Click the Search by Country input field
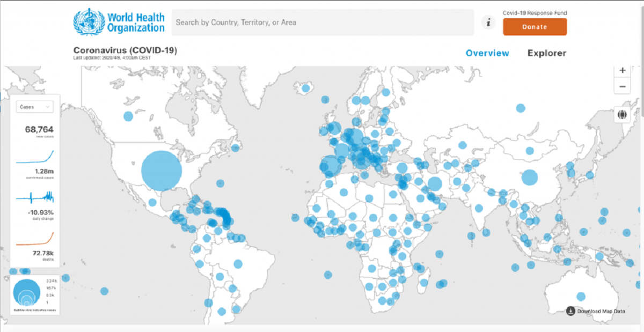This screenshot has width=644, height=332. point(322,23)
